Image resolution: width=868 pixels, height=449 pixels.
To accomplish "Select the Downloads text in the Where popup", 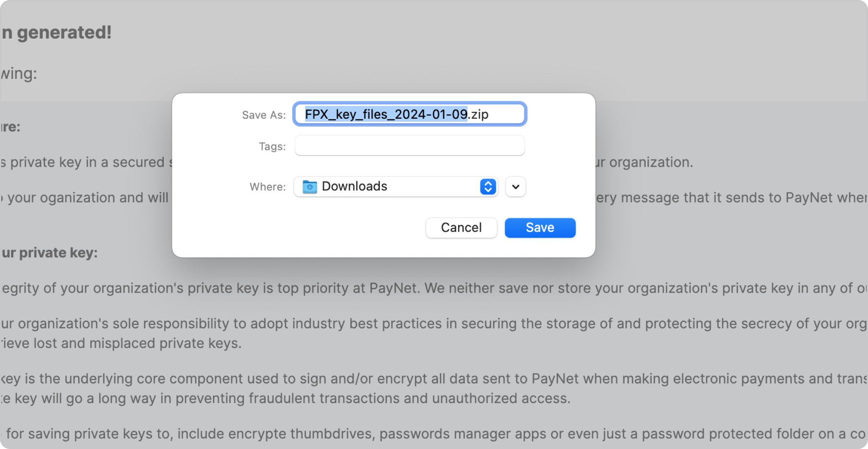I will pos(354,187).
